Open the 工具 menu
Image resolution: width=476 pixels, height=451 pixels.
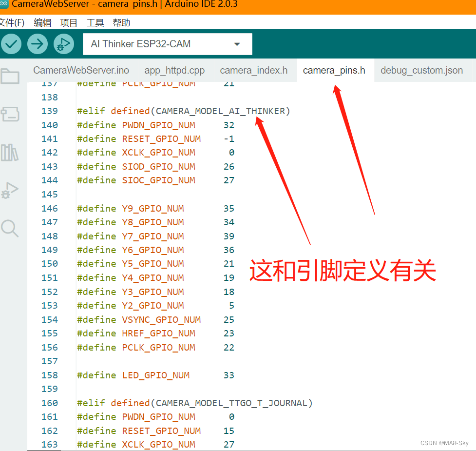95,23
